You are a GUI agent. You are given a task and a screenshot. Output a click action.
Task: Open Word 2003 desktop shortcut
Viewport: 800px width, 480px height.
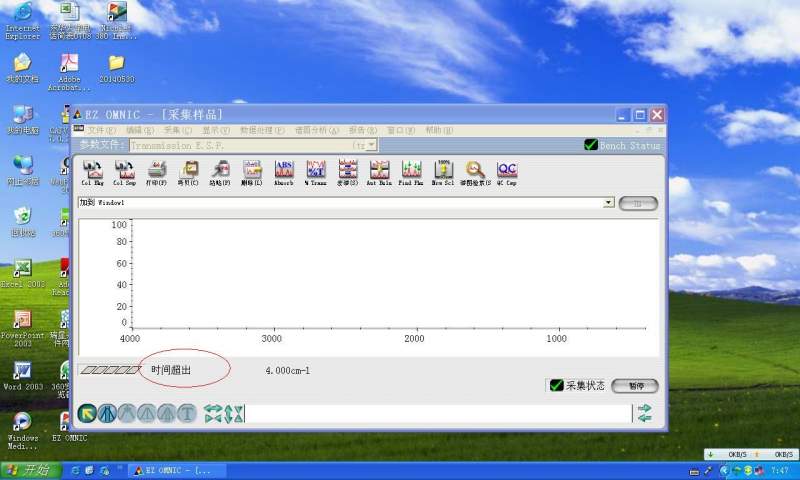point(22,376)
